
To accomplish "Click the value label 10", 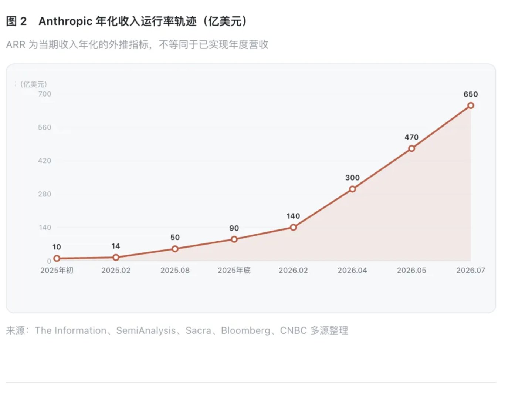I will click(x=57, y=247).
